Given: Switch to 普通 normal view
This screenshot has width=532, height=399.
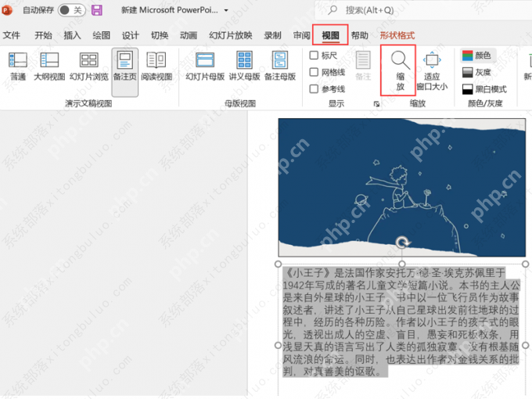Looking at the screenshot, I should pos(18,66).
